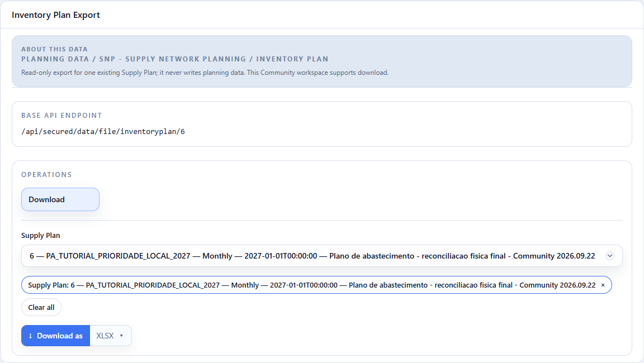The width and height of the screenshot is (644, 363).
Task: Click the Download as button
Action: click(x=55, y=336)
